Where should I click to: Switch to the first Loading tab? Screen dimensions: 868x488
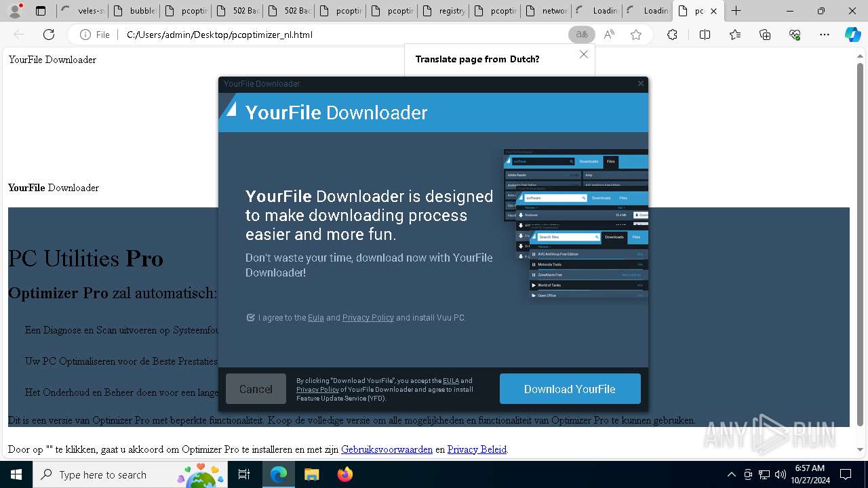[597, 11]
